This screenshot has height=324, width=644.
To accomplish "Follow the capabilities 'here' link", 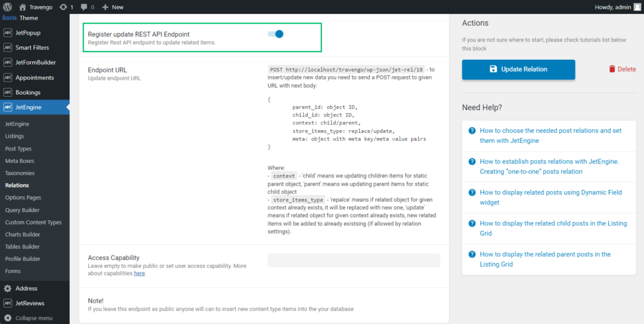I will [x=139, y=273].
